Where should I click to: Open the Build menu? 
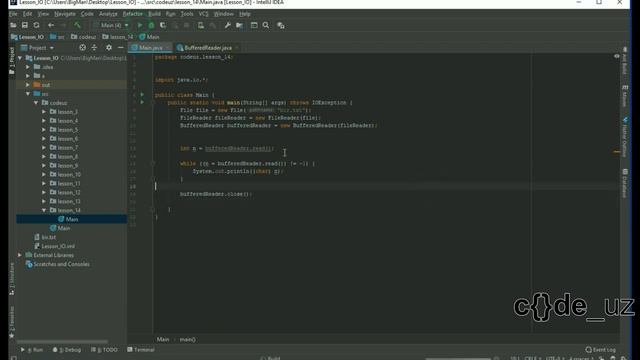click(154, 14)
